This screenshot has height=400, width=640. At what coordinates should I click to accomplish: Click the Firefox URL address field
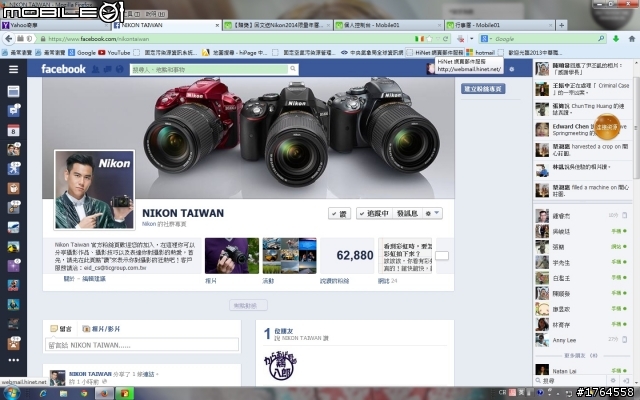pyautogui.click(x=229, y=39)
